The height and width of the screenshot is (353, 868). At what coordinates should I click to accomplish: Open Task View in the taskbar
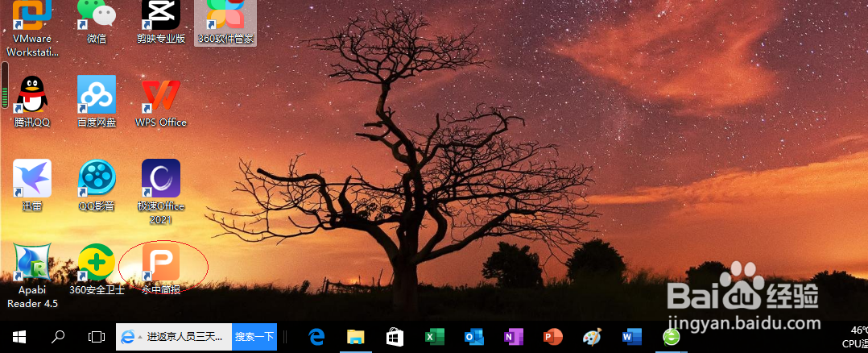pyautogui.click(x=97, y=336)
